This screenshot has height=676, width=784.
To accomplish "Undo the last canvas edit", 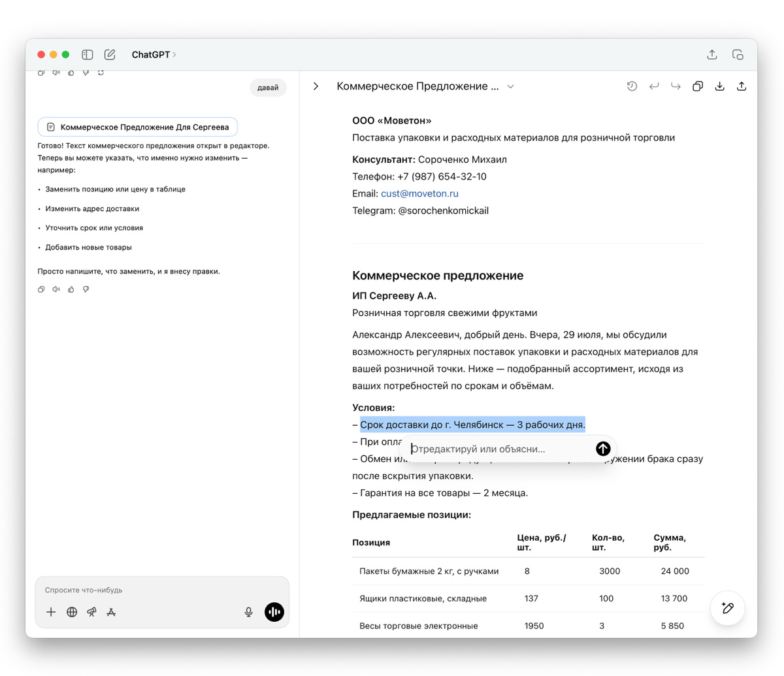I will click(654, 86).
